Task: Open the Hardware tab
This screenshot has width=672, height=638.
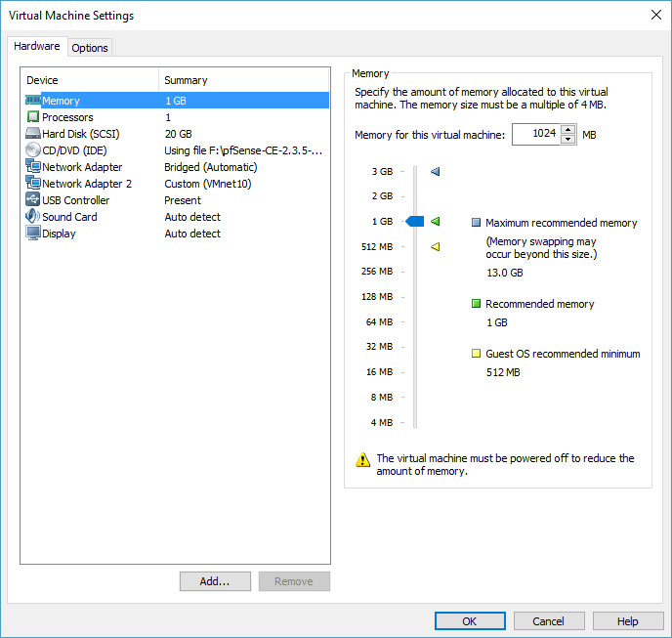Action: (36, 47)
